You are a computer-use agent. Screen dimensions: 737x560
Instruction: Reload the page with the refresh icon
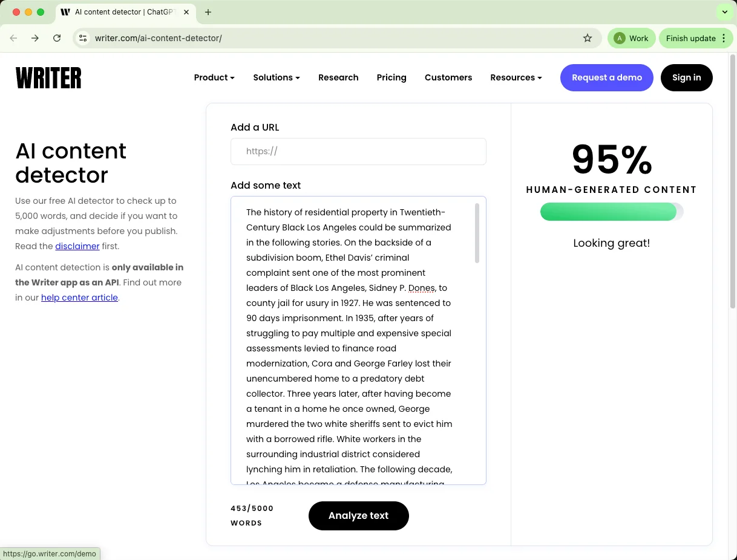tap(57, 38)
